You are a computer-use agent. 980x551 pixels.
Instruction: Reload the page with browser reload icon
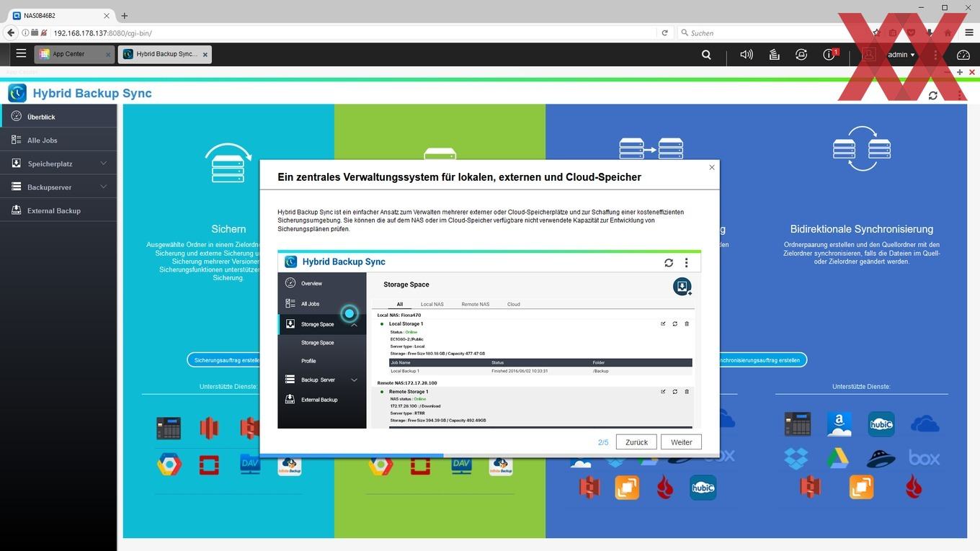click(x=664, y=32)
